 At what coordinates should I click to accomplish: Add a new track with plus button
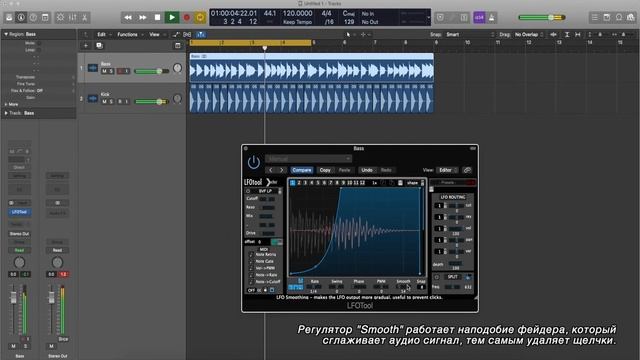tap(86, 46)
